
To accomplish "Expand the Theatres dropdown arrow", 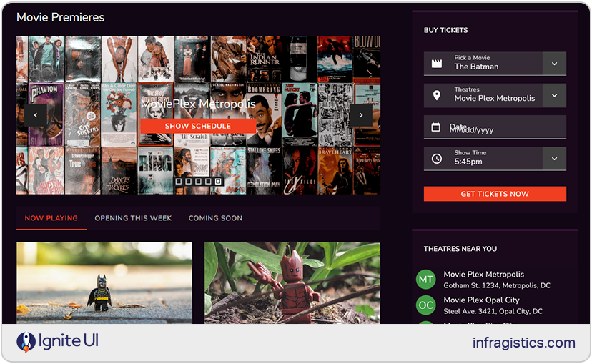I will pyautogui.click(x=554, y=95).
